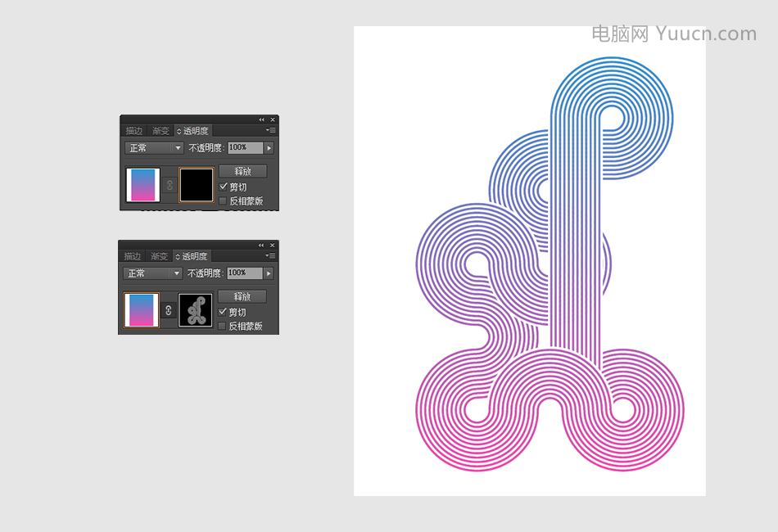The height and width of the screenshot is (532, 778).
Task: Open the 正常 blend mode dropdown in the upper panel
Action: [x=154, y=148]
